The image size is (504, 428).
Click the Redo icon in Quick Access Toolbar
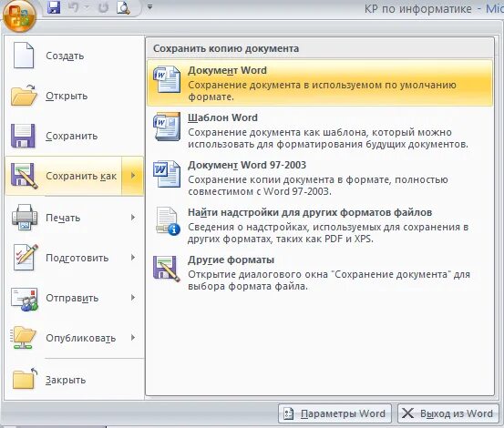click(103, 7)
